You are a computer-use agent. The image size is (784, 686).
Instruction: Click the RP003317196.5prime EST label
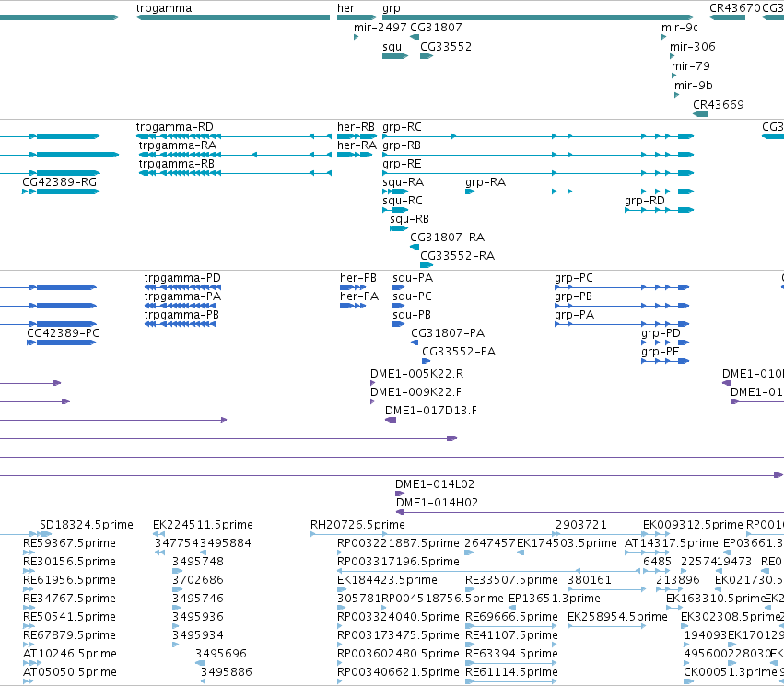[398, 562]
